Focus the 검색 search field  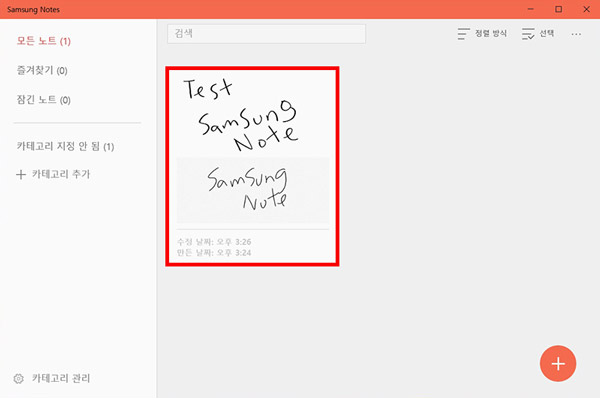click(266, 34)
